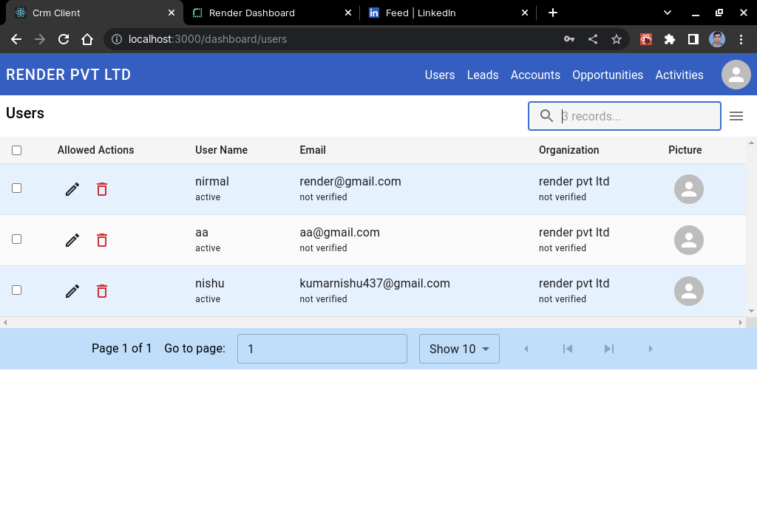This screenshot has height=532, width=757.
Task: Go forward in browser history
Action: [40, 39]
